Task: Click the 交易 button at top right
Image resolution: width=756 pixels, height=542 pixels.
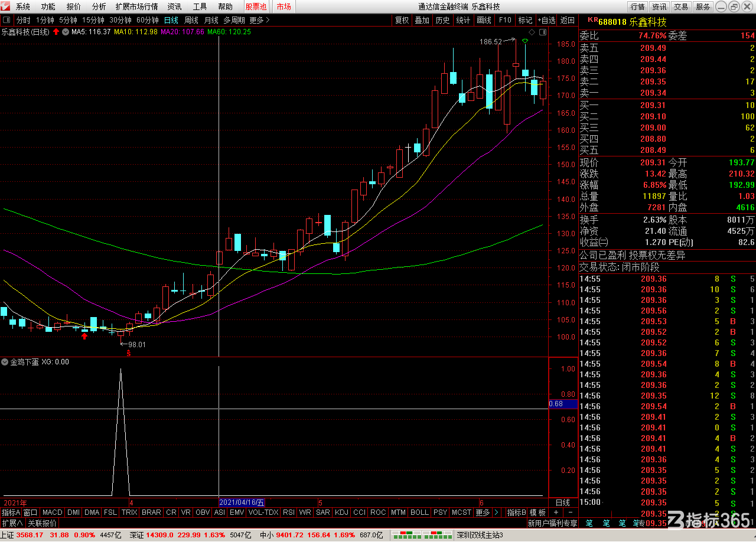Action: tap(681, 6)
